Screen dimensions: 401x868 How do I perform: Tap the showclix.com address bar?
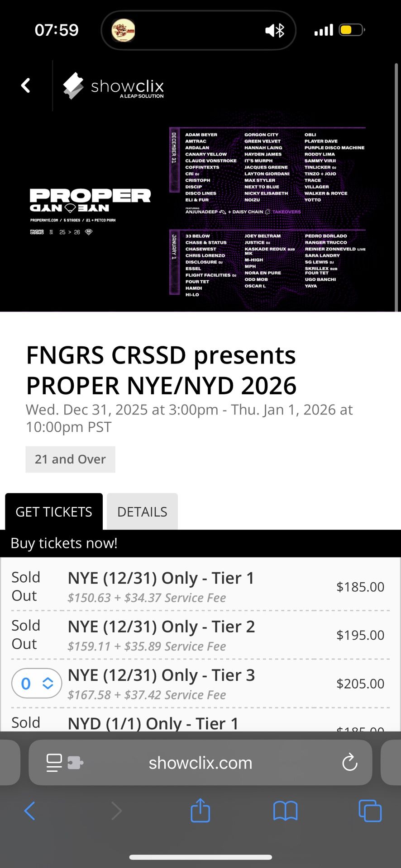pos(200,763)
